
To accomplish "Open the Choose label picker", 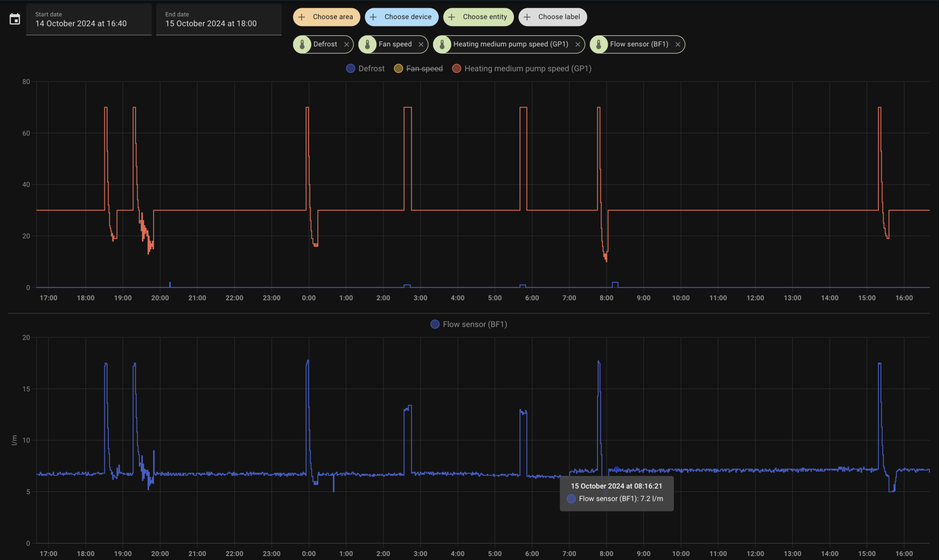I will (553, 17).
